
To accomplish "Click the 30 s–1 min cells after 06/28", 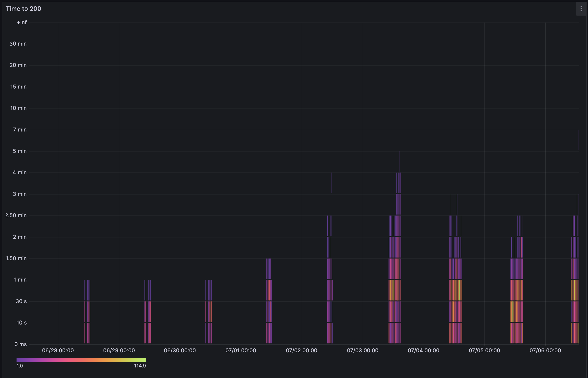I will (x=88, y=290).
